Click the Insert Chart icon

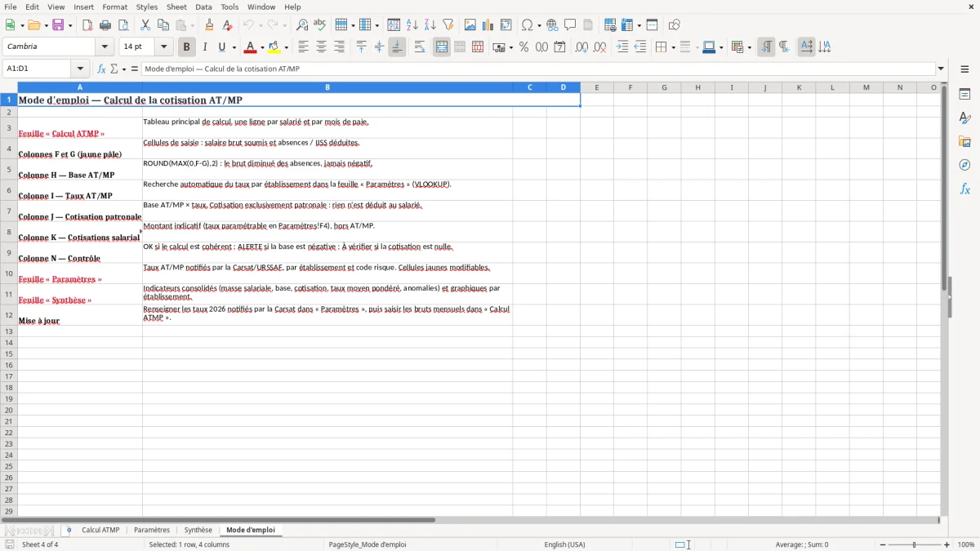pos(488,25)
